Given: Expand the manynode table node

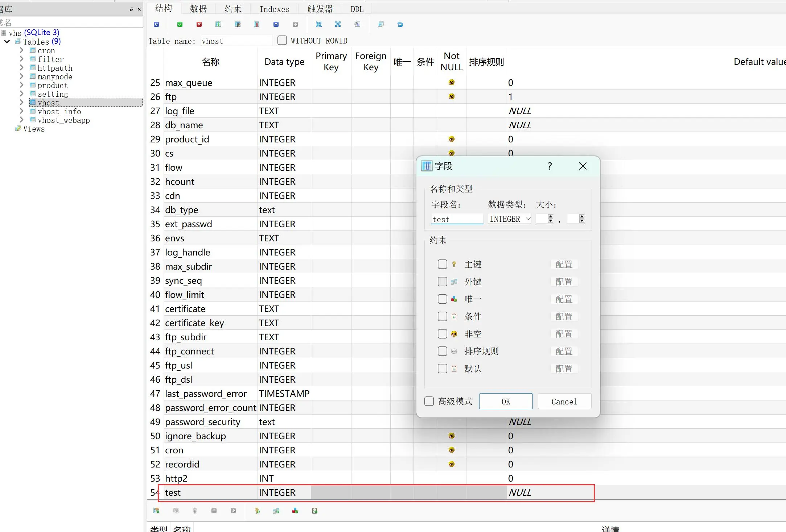Looking at the screenshot, I should (x=21, y=76).
